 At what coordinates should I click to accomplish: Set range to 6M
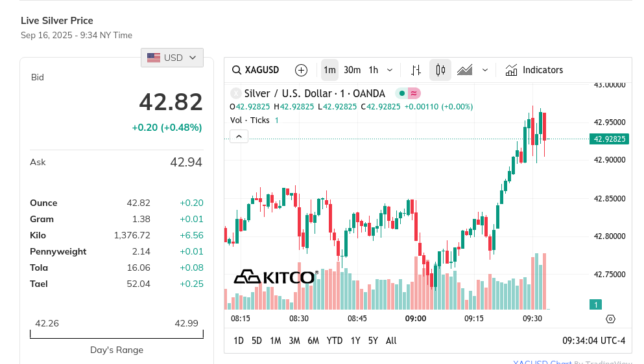pyautogui.click(x=313, y=341)
